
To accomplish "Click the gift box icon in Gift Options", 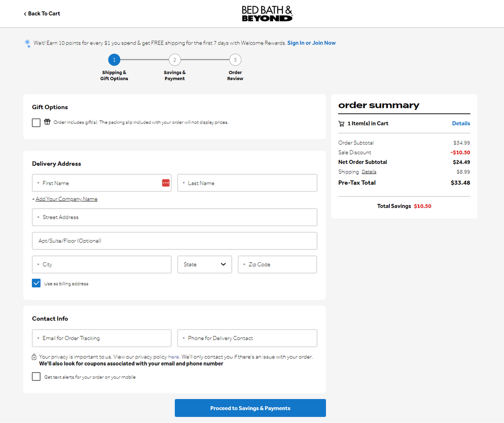I will point(46,122).
